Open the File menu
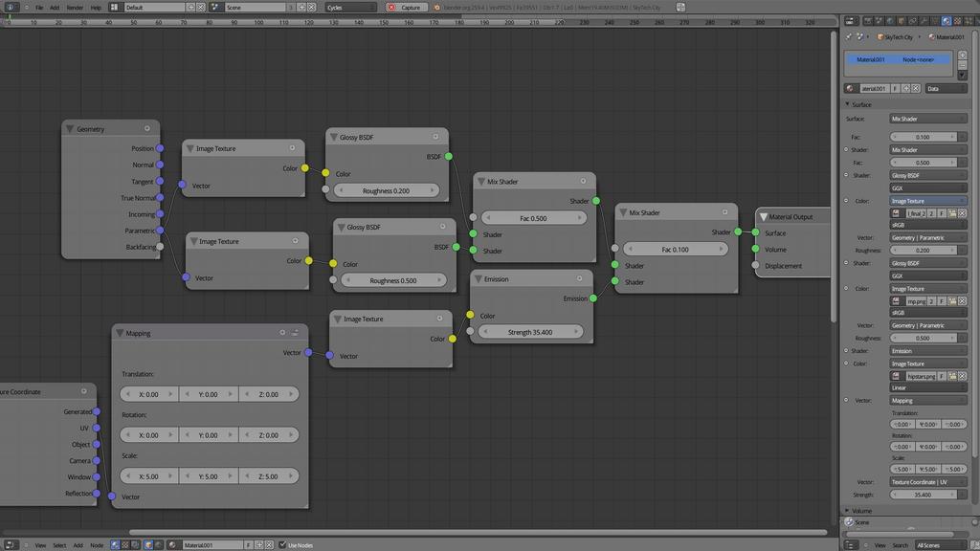The width and height of the screenshot is (980, 551). [39, 8]
